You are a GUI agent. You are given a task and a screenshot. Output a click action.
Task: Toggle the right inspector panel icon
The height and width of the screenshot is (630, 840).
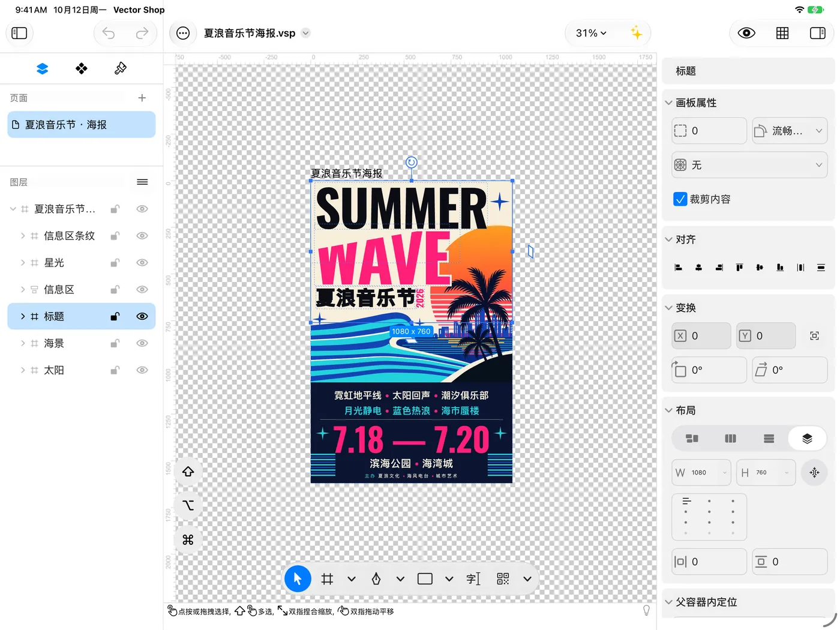[817, 33]
